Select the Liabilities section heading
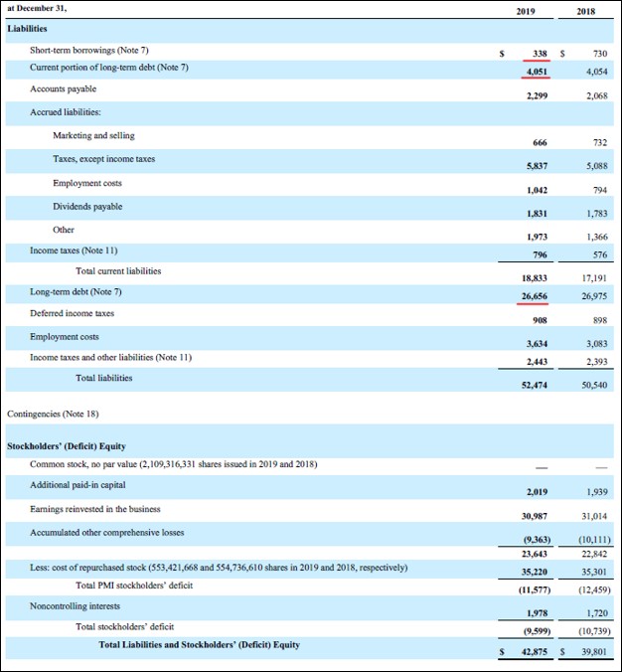The image size is (622, 672). click(28, 30)
